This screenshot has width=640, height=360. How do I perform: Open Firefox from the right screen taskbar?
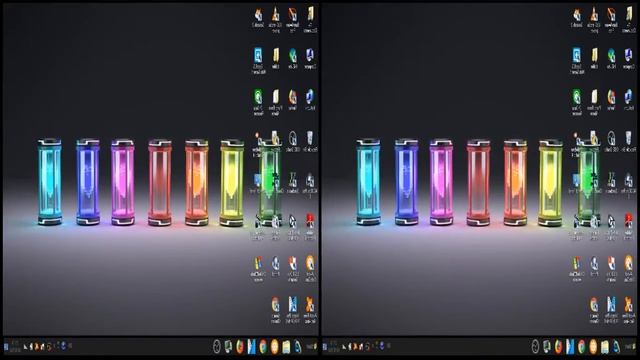coord(558,347)
